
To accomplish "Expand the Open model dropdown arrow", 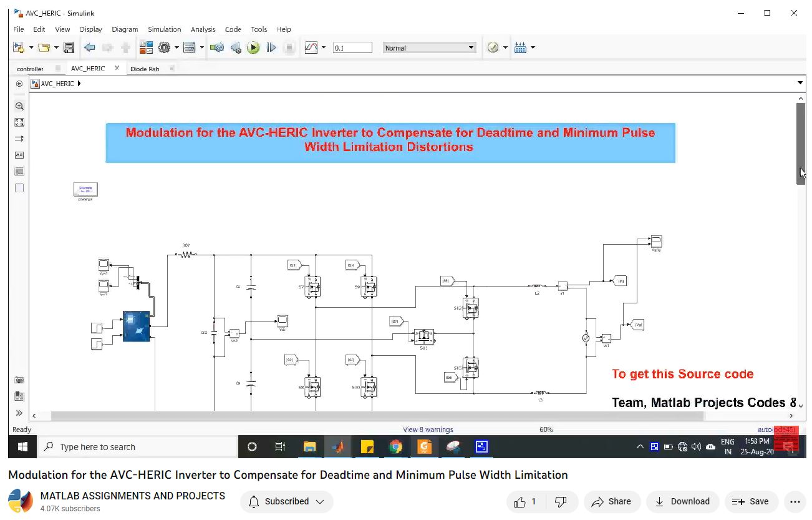I will (56, 47).
